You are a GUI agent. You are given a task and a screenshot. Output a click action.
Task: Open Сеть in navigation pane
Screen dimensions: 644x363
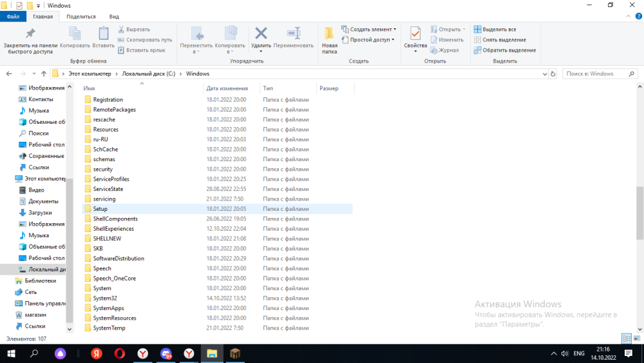[30, 292]
